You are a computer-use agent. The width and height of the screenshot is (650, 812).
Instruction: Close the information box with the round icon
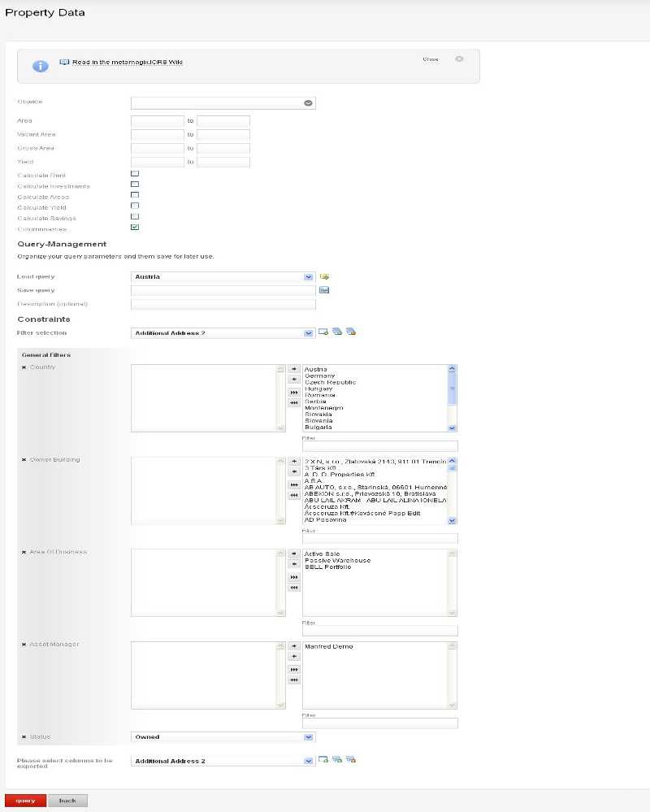tap(459, 59)
